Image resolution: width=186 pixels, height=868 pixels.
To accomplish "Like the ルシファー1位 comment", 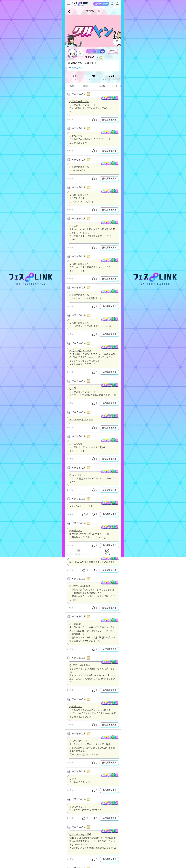I will (93, 403).
